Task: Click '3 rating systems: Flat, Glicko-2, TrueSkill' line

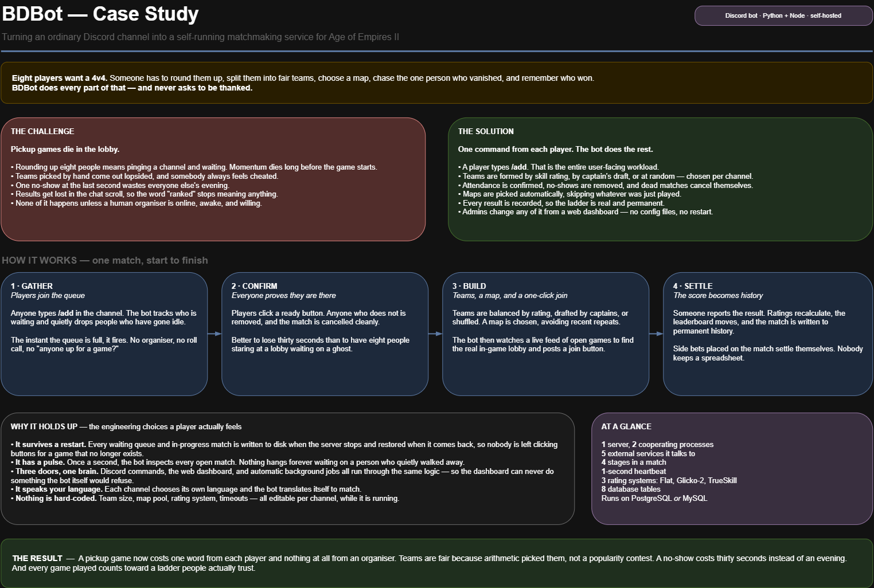Action: [669, 480]
